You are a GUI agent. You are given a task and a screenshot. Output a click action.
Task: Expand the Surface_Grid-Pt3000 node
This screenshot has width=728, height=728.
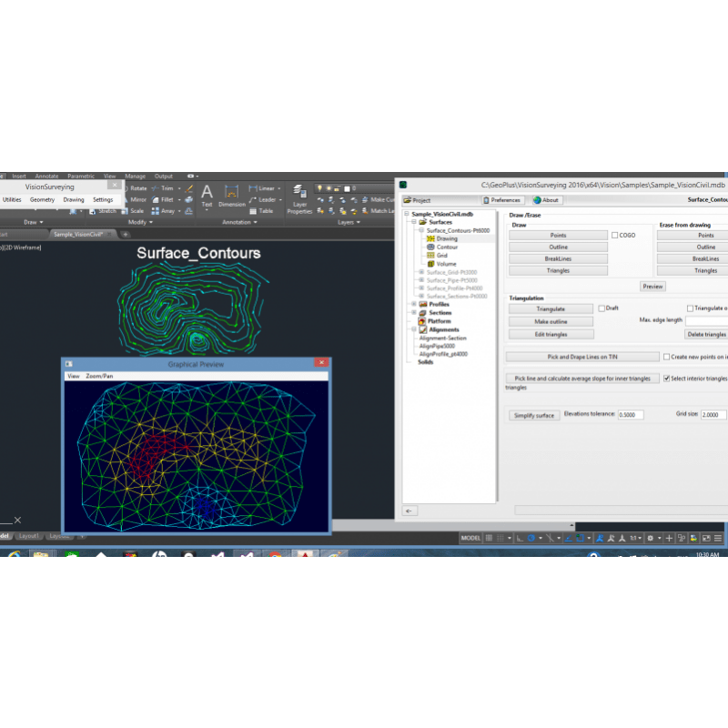tap(421, 272)
